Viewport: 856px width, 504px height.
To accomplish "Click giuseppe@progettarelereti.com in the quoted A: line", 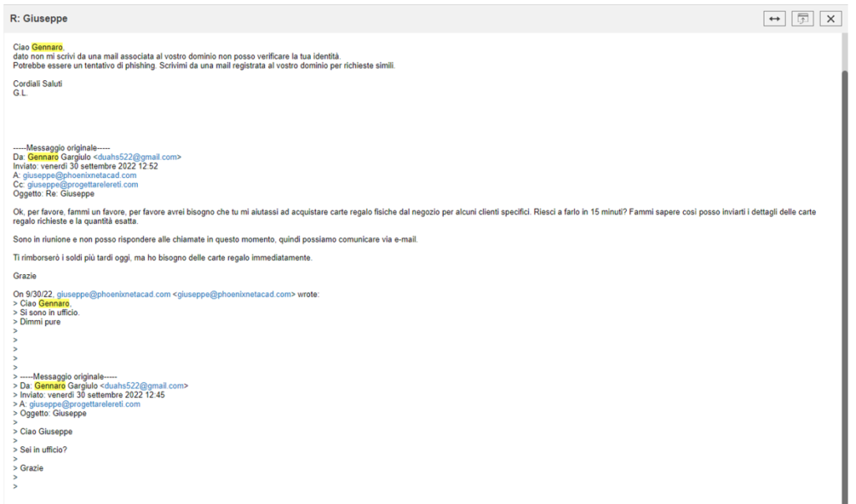I will tap(84, 404).
